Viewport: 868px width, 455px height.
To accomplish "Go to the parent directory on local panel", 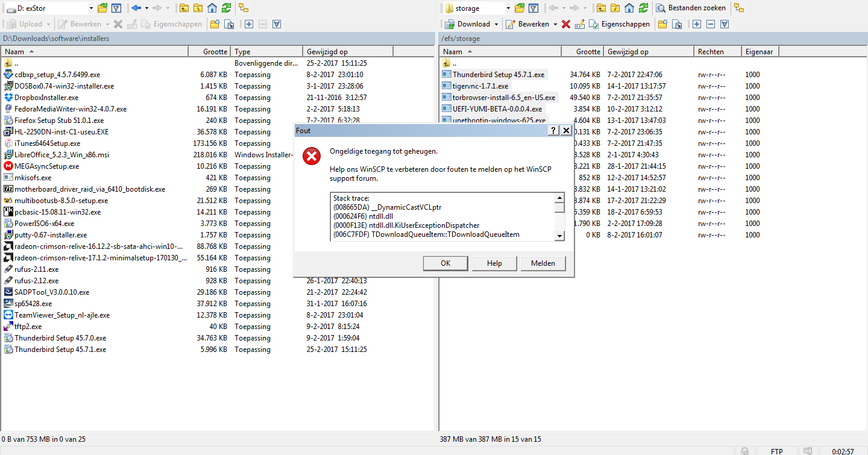I will (183, 8).
